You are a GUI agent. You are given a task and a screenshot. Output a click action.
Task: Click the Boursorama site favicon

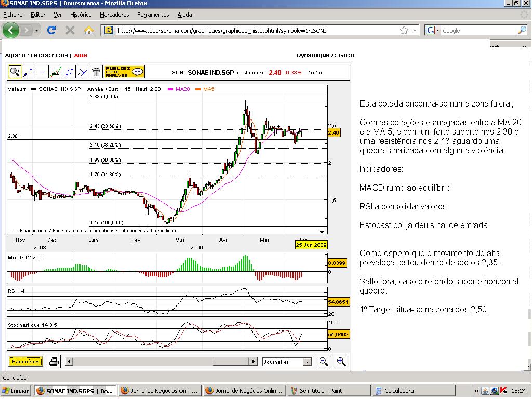(x=108, y=30)
